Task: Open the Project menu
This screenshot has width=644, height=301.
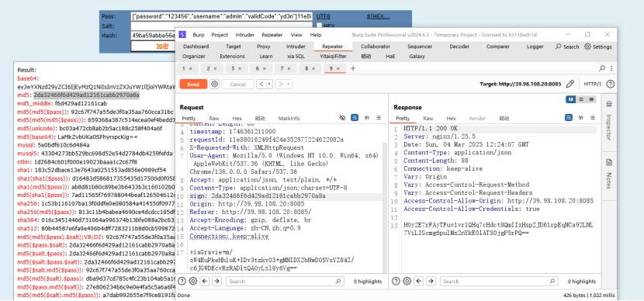Action: click(220, 35)
